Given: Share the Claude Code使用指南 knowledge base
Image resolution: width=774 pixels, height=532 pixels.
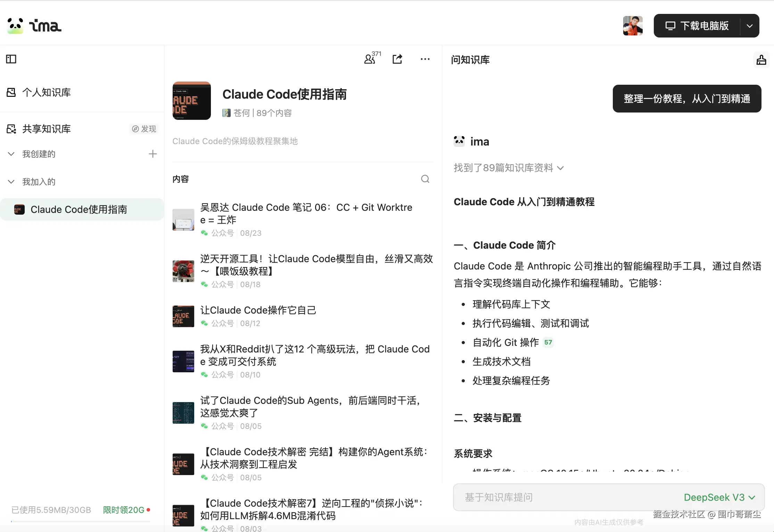Looking at the screenshot, I should click(x=397, y=59).
